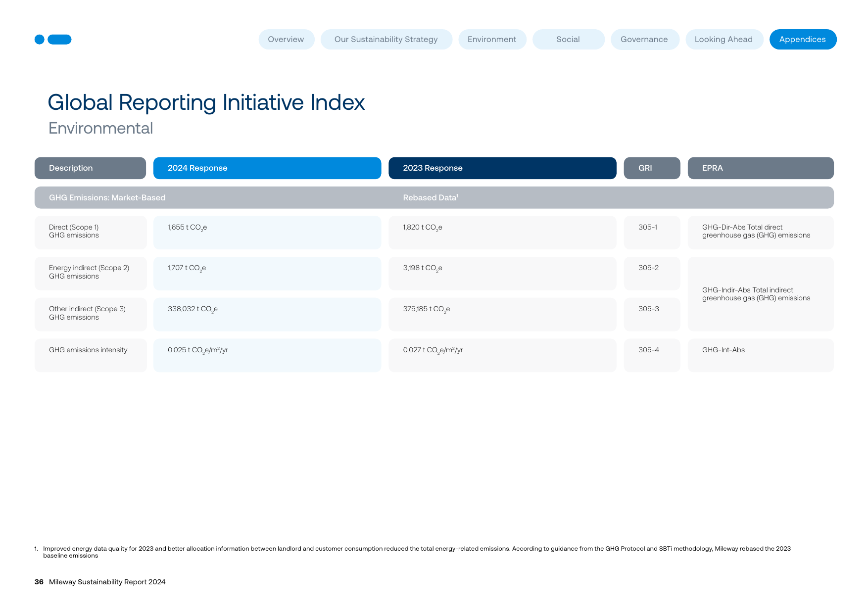
Task: Select GRI code 305-4
Action: 648,350
